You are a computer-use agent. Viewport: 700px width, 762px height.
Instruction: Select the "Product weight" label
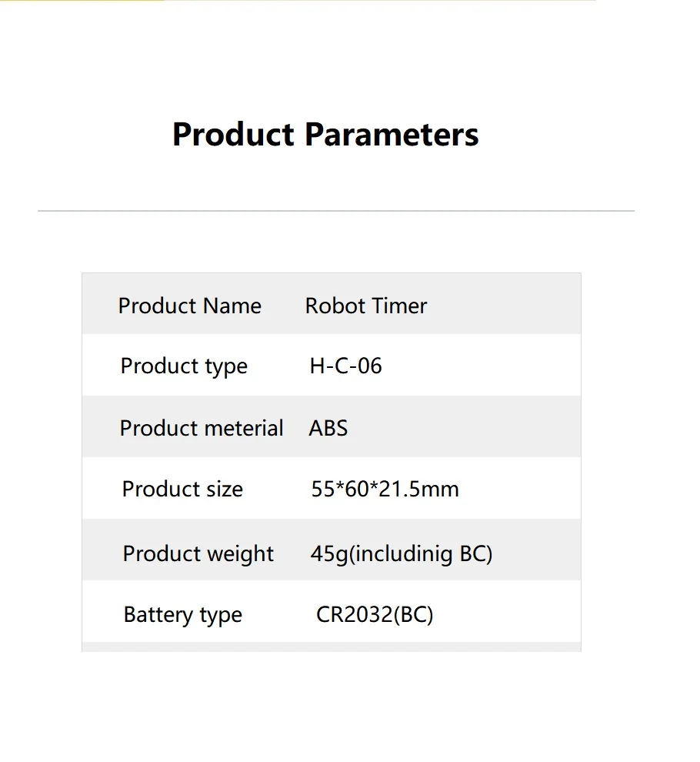click(x=198, y=554)
